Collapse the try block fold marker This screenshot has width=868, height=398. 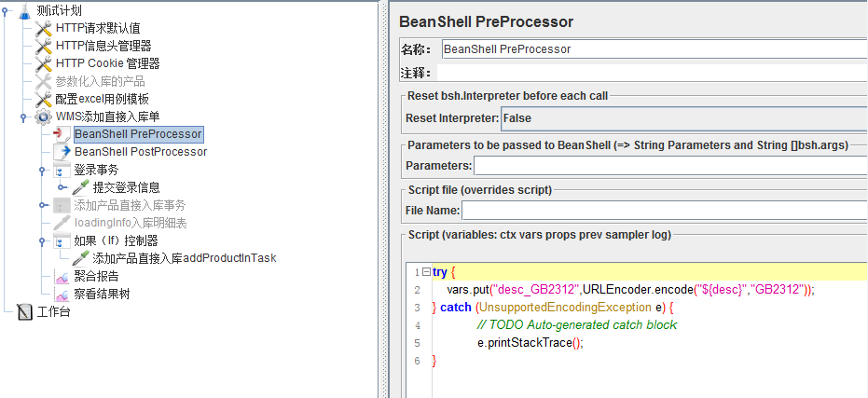click(426, 272)
